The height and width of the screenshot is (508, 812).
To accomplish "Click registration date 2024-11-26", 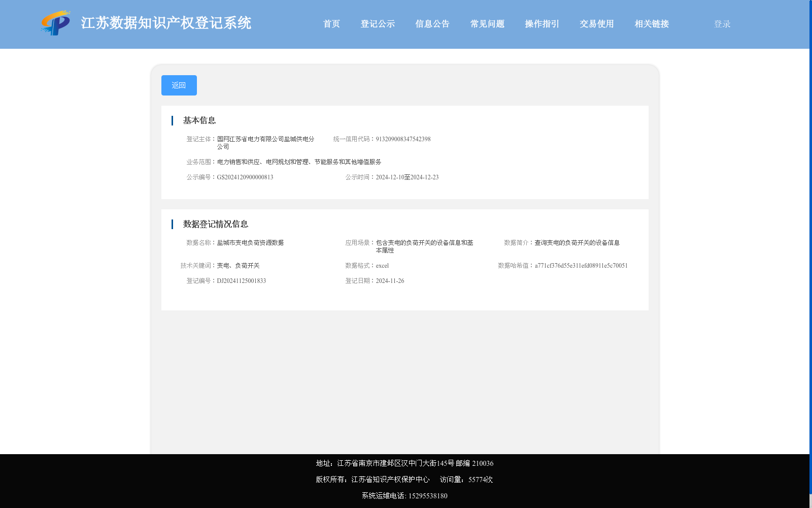I will pyautogui.click(x=390, y=281).
